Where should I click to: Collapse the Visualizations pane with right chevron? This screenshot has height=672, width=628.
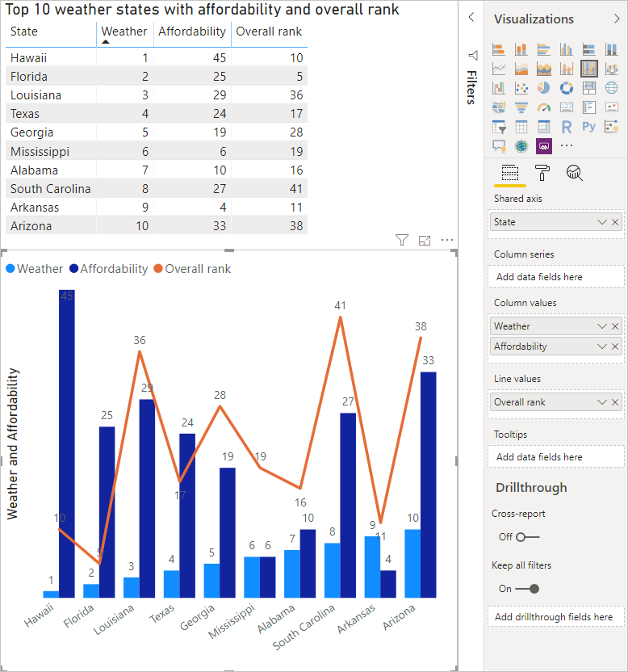pos(617,19)
